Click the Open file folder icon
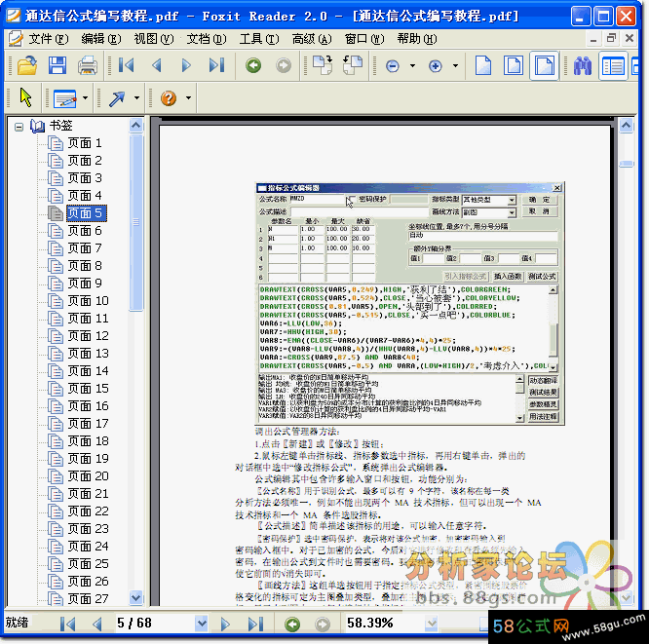This screenshot has height=644, width=649. (x=27, y=66)
